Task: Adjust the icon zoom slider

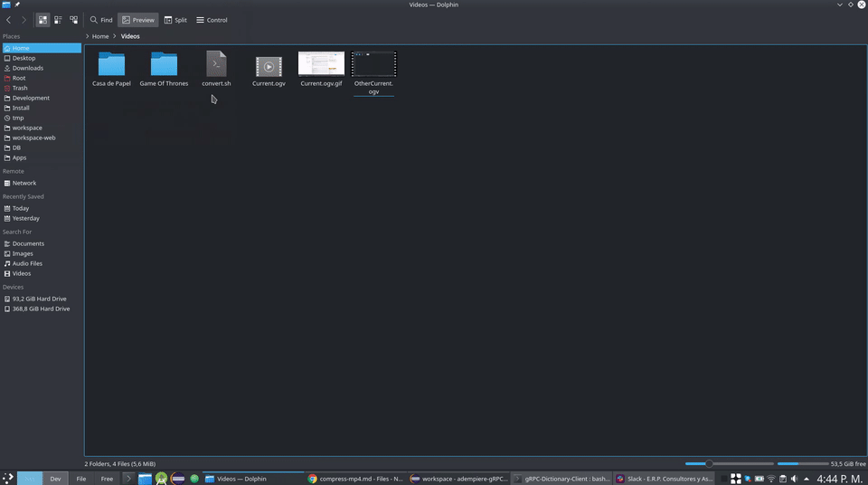Action: pos(710,463)
